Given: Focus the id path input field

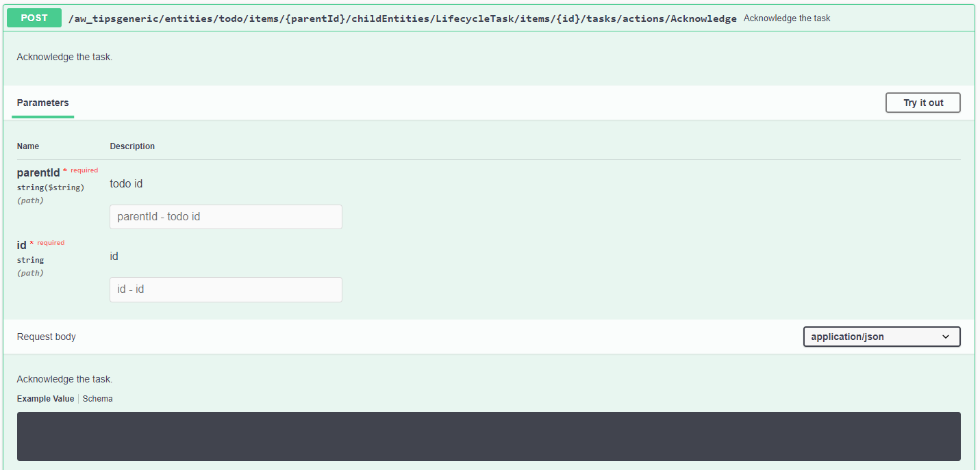Looking at the screenshot, I should coord(226,289).
